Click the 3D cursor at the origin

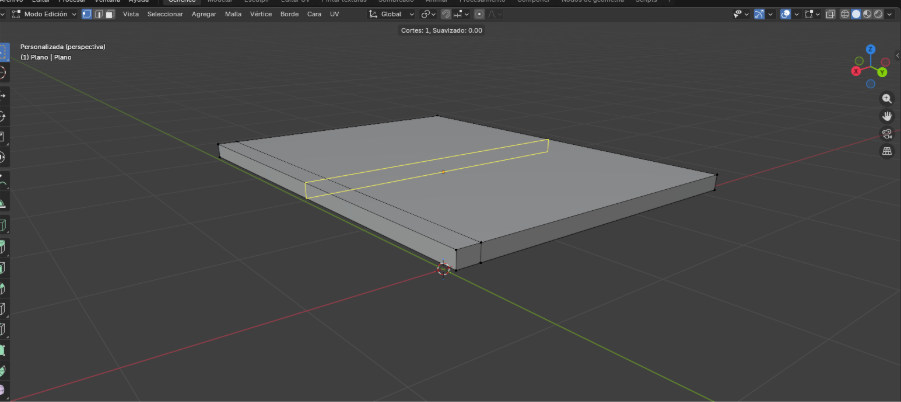coord(443,268)
